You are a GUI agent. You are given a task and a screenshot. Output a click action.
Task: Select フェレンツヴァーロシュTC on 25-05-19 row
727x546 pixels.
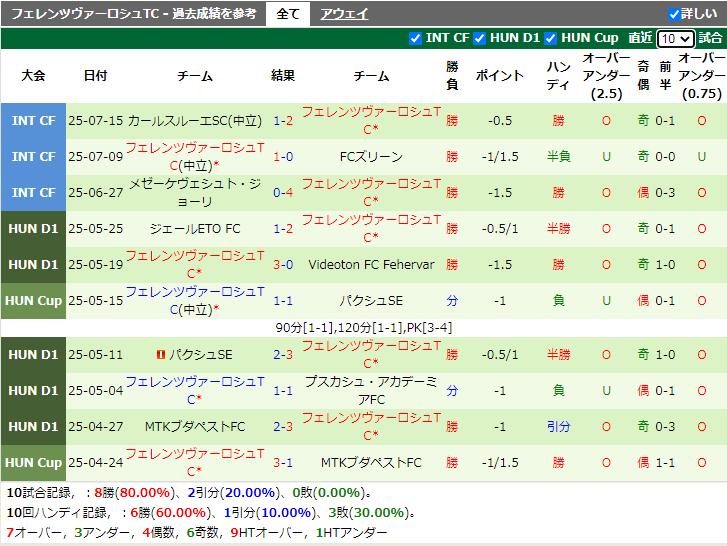tap(195, 265)
